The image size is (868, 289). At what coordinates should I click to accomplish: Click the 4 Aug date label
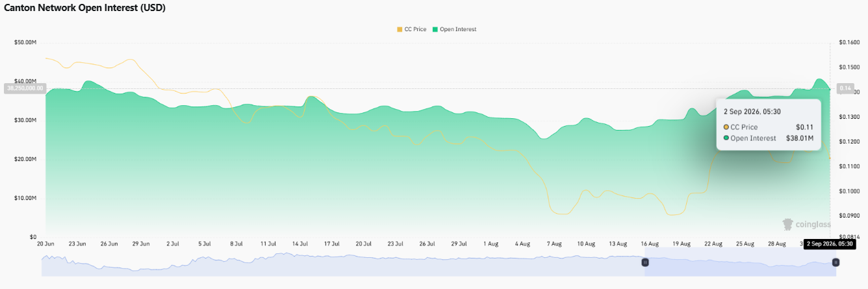pyautogui.click(x=523, y=244)
